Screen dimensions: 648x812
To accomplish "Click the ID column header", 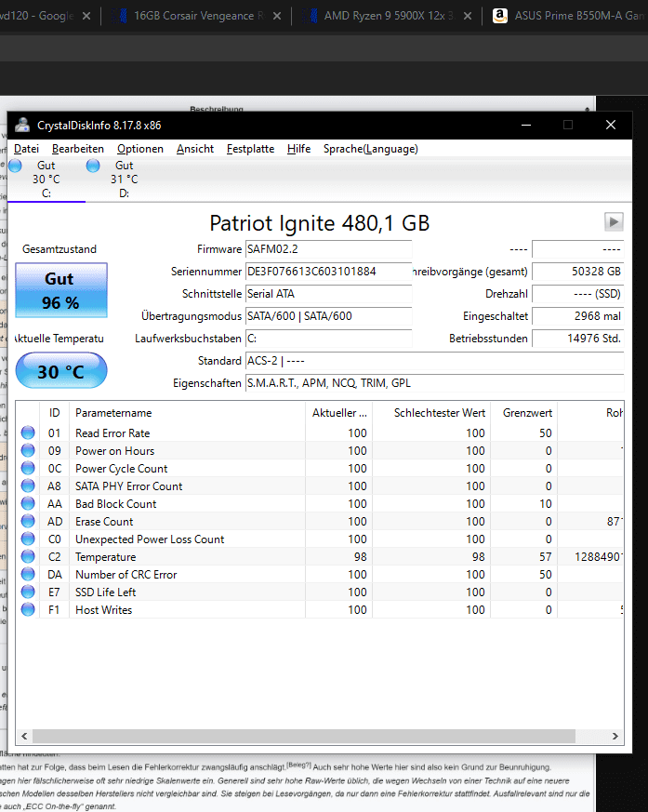I will coord(54,413).
